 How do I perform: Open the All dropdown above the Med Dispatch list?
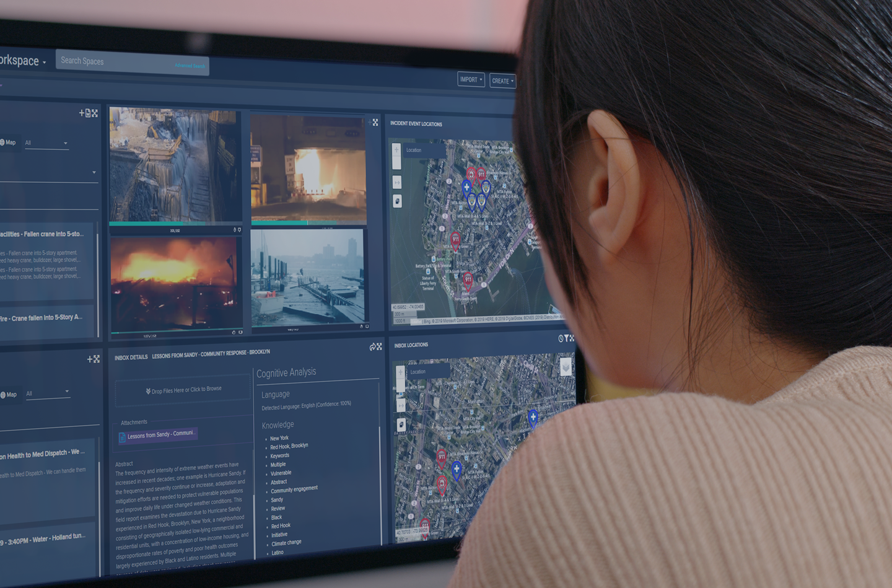coord(48,393)
